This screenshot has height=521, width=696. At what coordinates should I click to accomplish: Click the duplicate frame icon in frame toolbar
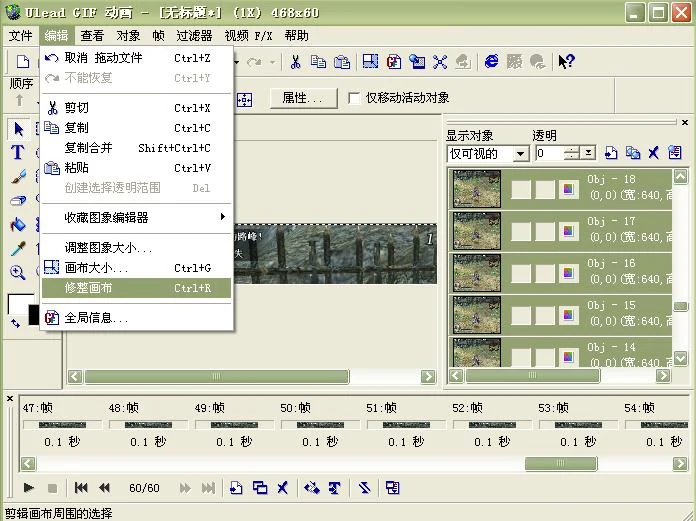coord(260,488)
